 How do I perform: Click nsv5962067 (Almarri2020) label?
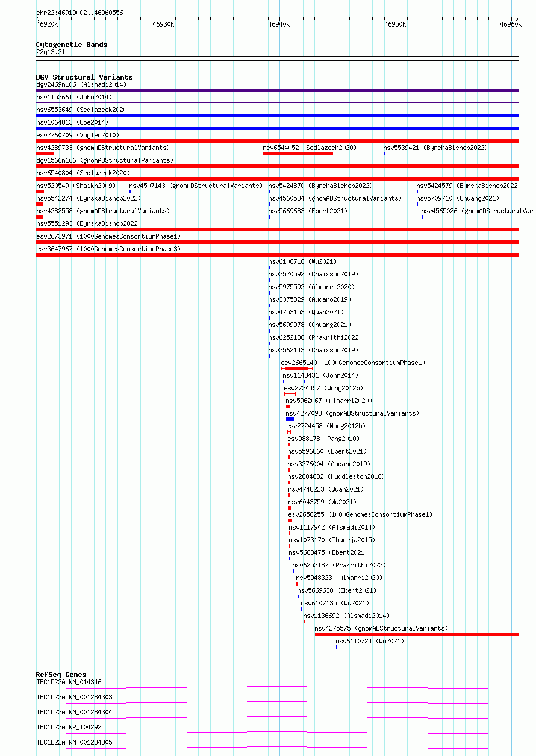coord(329,401)
